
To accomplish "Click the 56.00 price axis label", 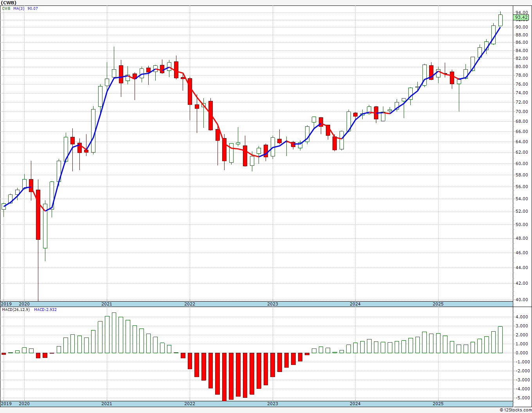I will click(522, 187).
